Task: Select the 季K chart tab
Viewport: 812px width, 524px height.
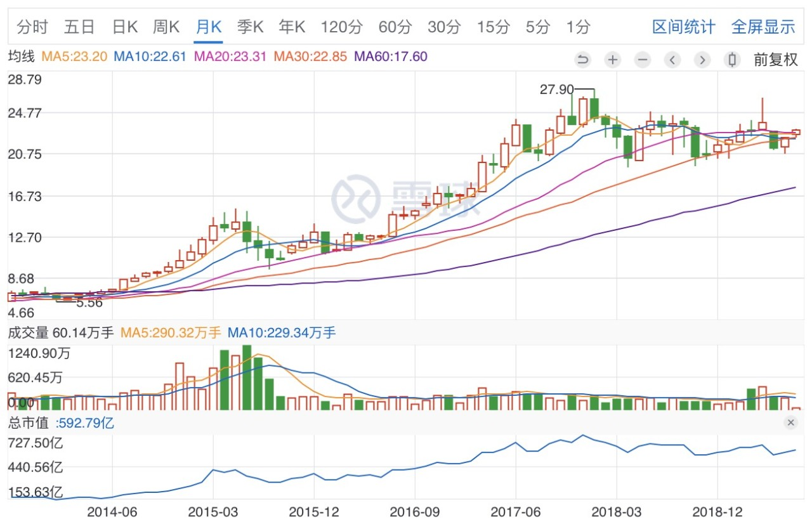Action: [x=250, y=27]
